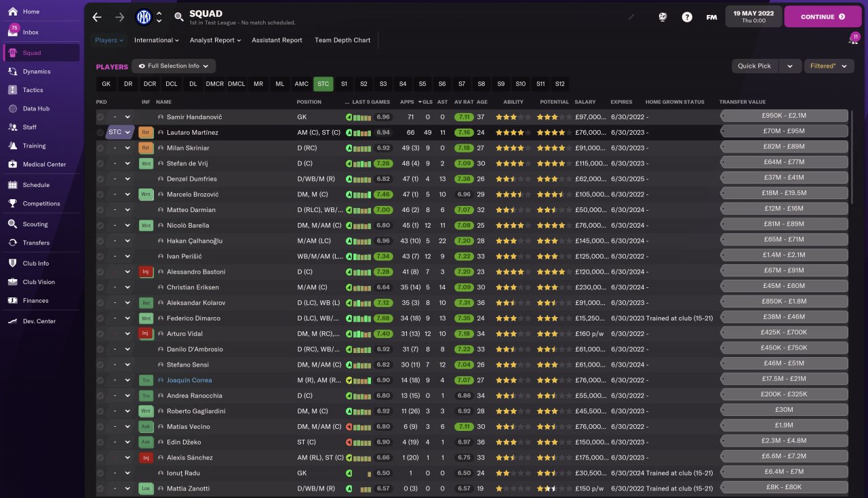Open the pick position dropdown for Danilo D'Ambrosio
The image size is (868, 498).
tap(121, 349)
